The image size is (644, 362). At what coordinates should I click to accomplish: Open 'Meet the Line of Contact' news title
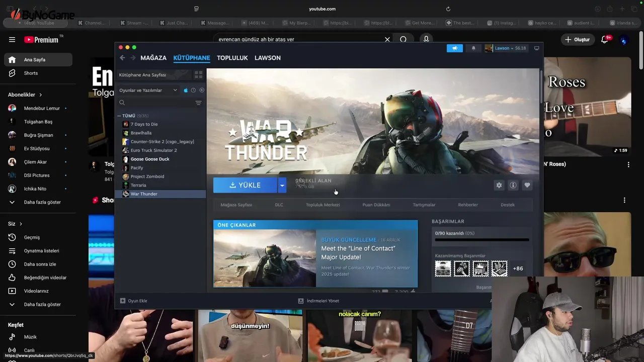[x=358, y=252]
